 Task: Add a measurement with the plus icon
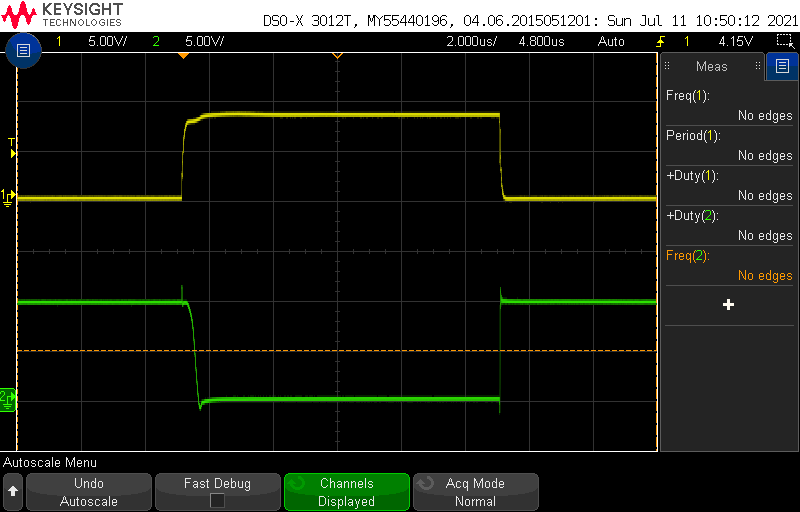(x=728, y=304)
